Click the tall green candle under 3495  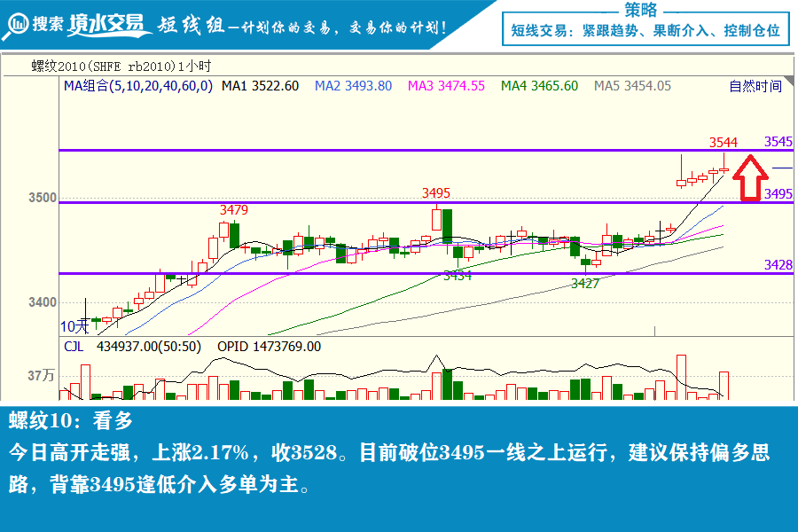coord(447,226)
